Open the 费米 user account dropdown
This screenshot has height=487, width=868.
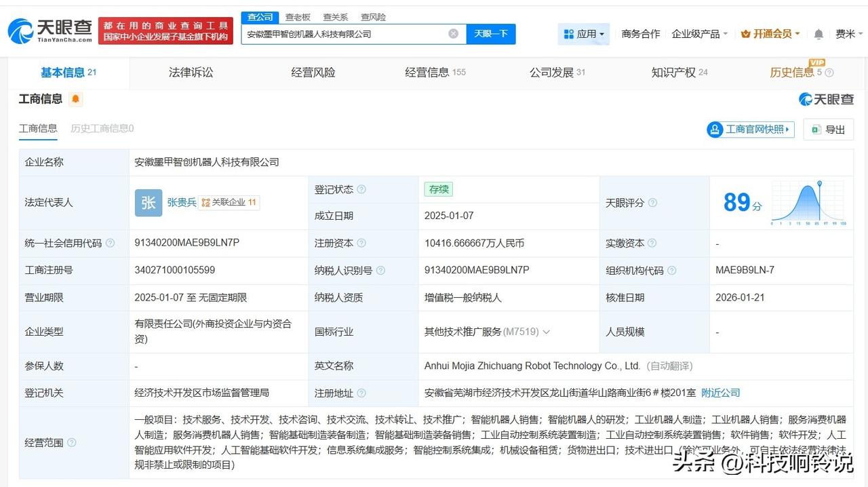(x=848, y=34)
